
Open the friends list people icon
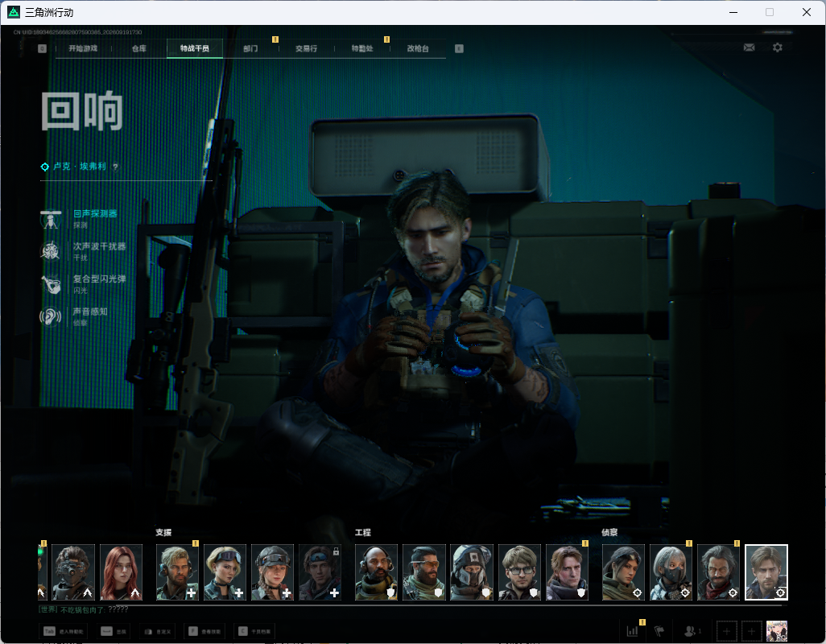click(692, 630)
